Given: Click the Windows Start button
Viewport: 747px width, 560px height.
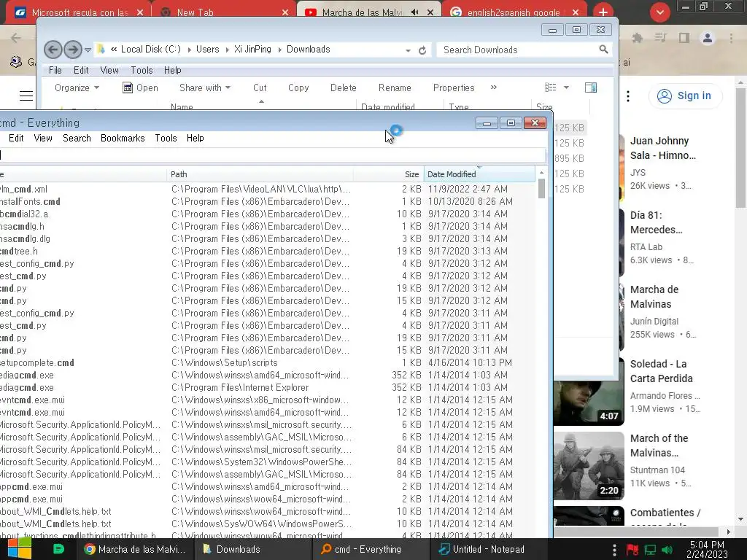Looking at the screenshot, I should tap(20, 548).
